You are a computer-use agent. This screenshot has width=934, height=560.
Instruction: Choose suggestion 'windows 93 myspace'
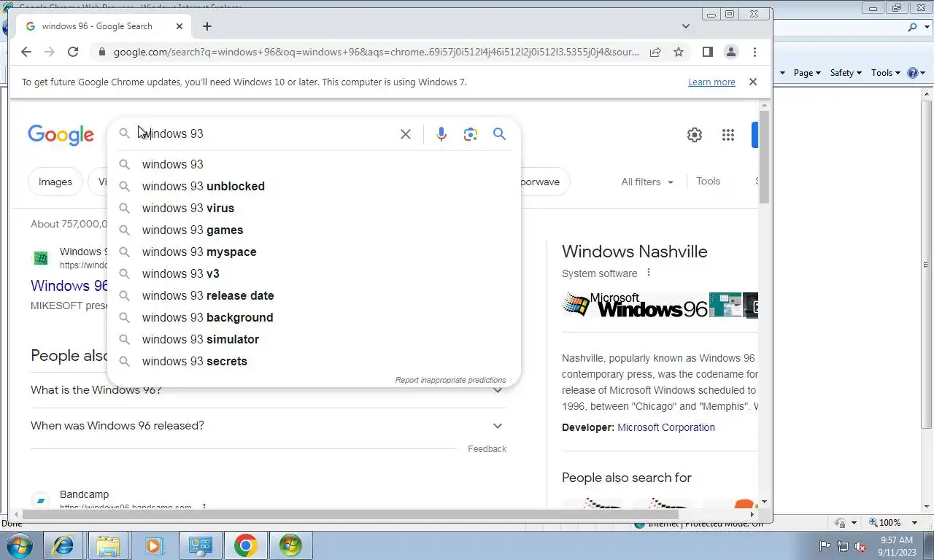click(x=314, y=252)
